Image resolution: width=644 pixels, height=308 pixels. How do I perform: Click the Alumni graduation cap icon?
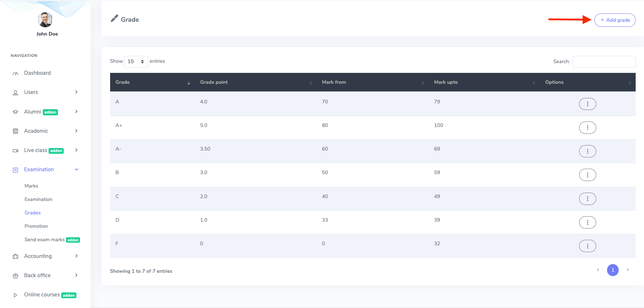(x=15, y=112)
